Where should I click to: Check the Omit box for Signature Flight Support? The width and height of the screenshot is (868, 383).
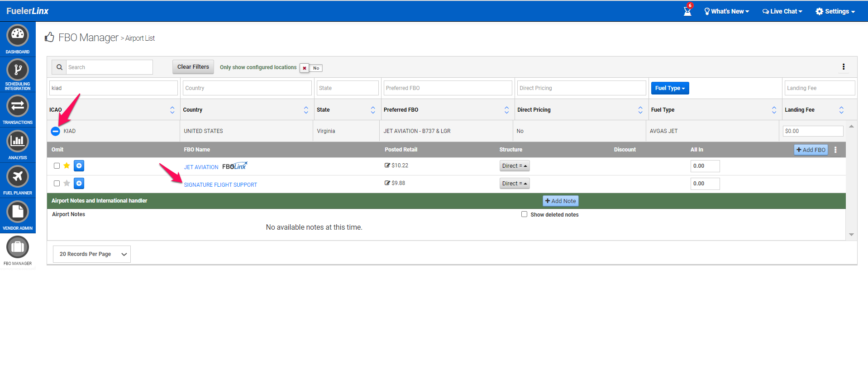pos(57,184)
